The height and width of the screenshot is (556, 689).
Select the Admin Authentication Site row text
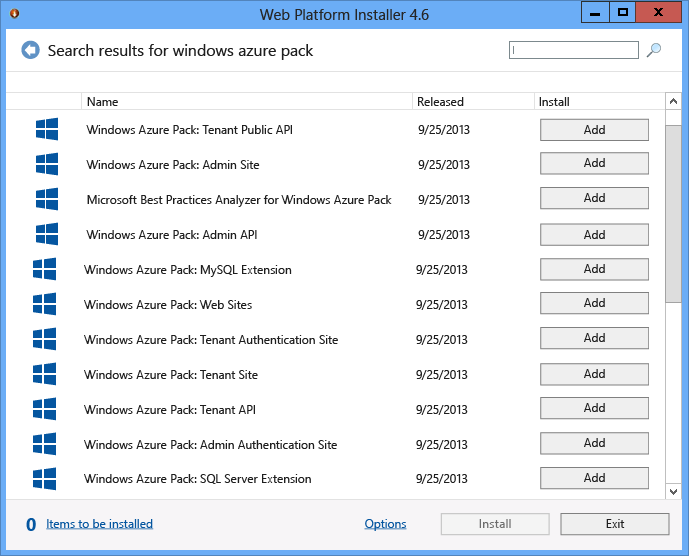pyautogui.click(x=210, y=445)
